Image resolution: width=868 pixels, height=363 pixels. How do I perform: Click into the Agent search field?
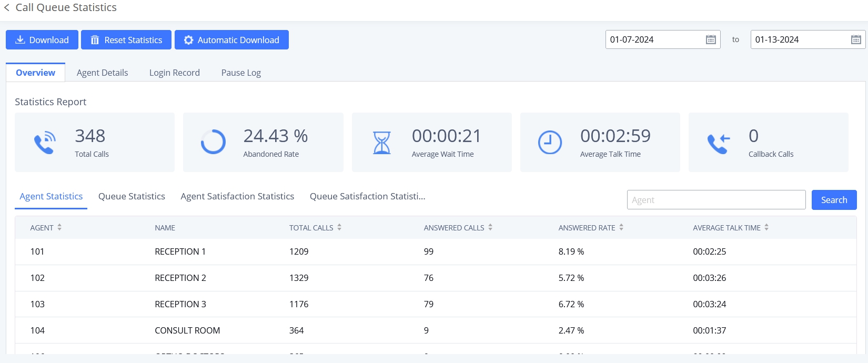tap(716, 200)
